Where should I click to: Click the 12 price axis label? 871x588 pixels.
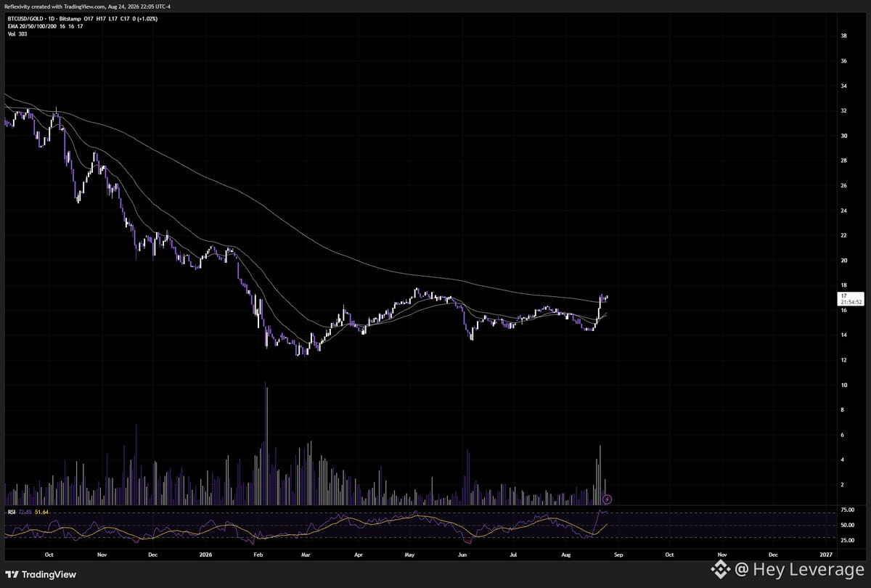pyautogui.click(x=843, y=360)
